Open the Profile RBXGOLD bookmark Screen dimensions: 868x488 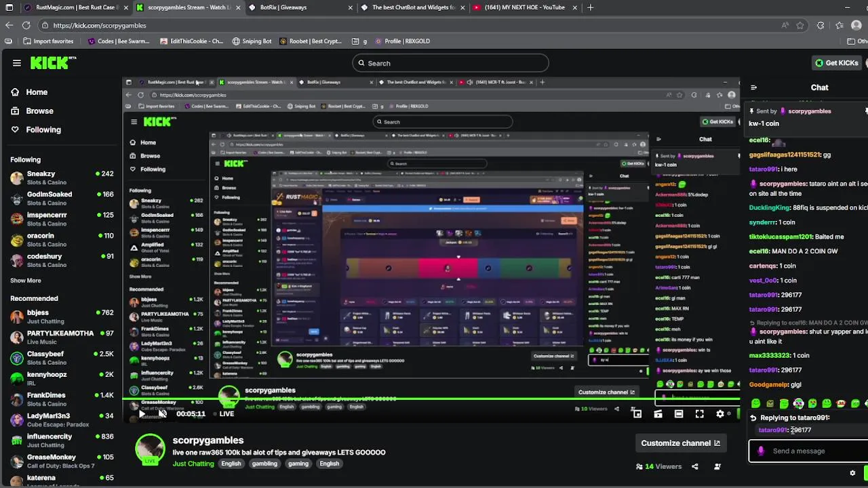pyautogui.click(x=401, y=41)
